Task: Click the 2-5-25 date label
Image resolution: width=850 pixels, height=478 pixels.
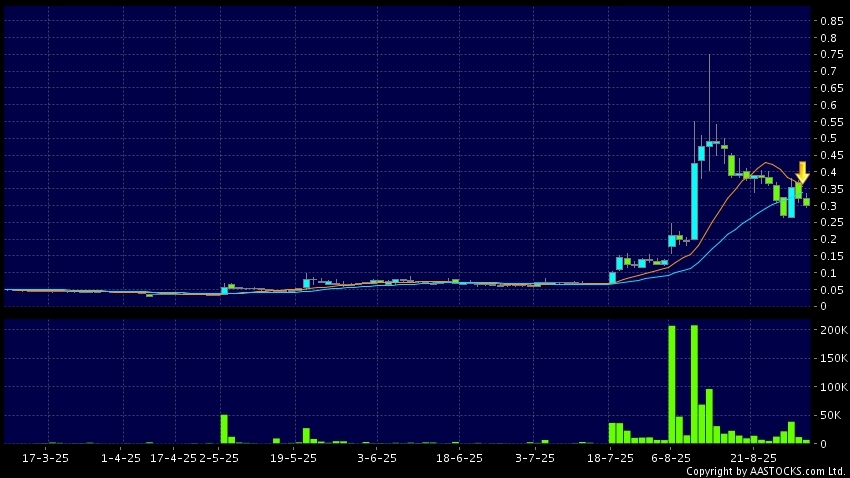Action: tap(218, 458)
